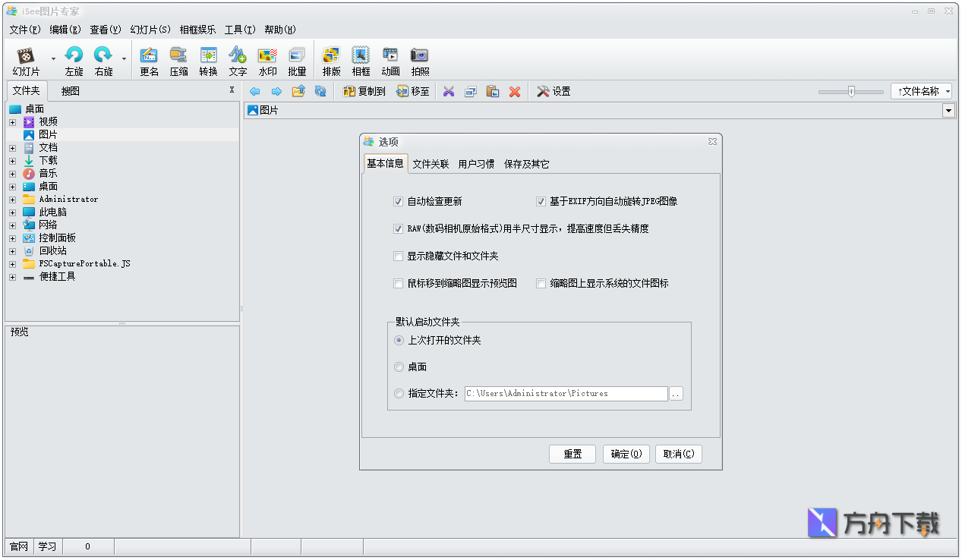This screenshot has width=962, height=560.
Task: Open the 压缩 compress tool
Action: pyautogui.click(x=178, y=61)
